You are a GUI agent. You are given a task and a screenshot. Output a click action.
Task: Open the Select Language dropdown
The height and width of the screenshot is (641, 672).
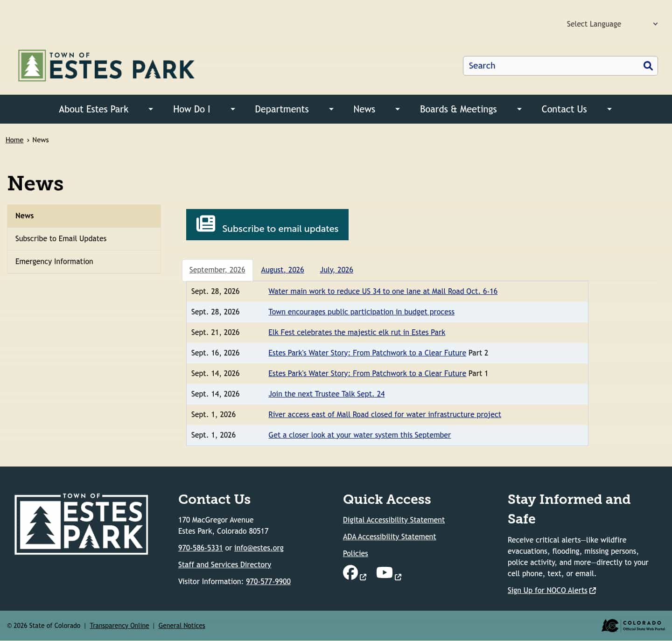tap(612, 24)
